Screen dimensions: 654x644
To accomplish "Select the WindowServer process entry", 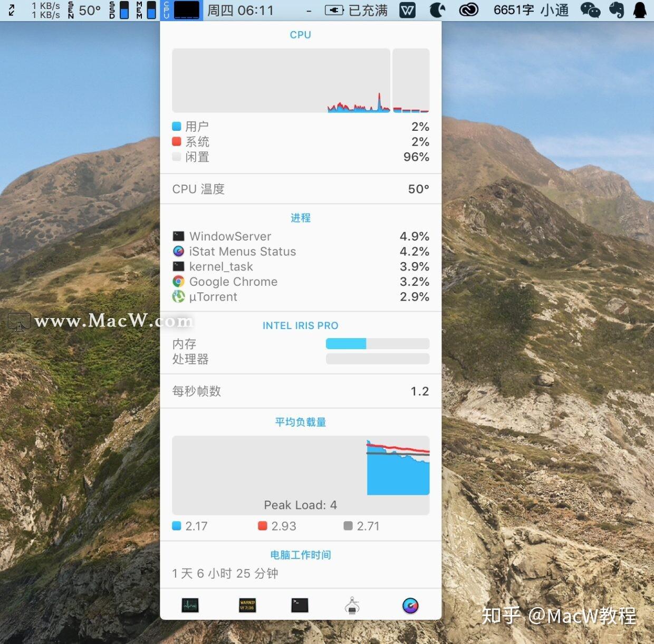I will pos(229,236).
